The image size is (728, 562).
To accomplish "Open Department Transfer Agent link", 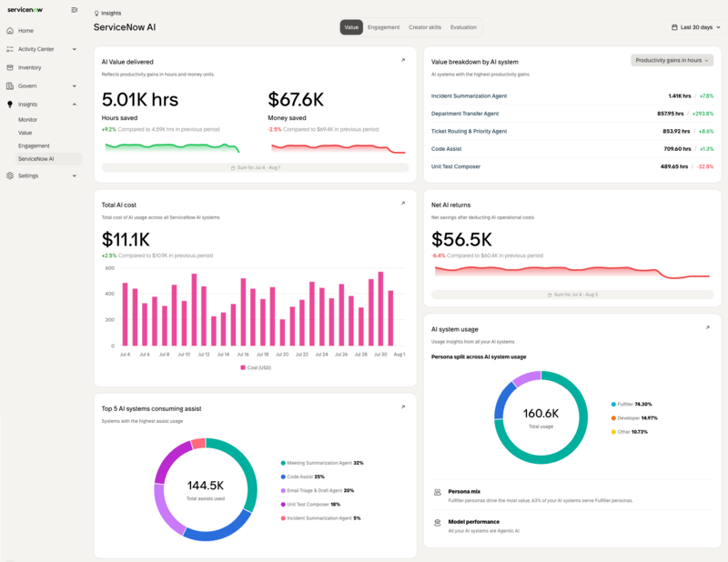I will [x=465, y=114].
